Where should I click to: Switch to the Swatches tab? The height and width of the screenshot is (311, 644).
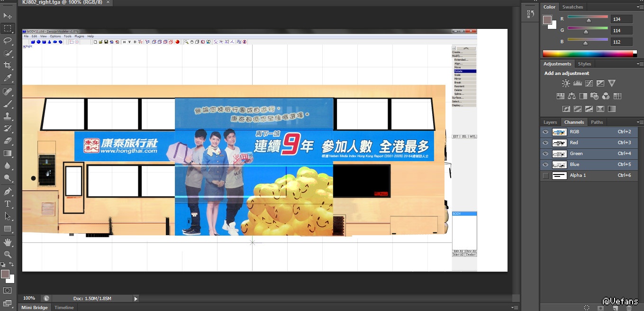pos(572,7)
